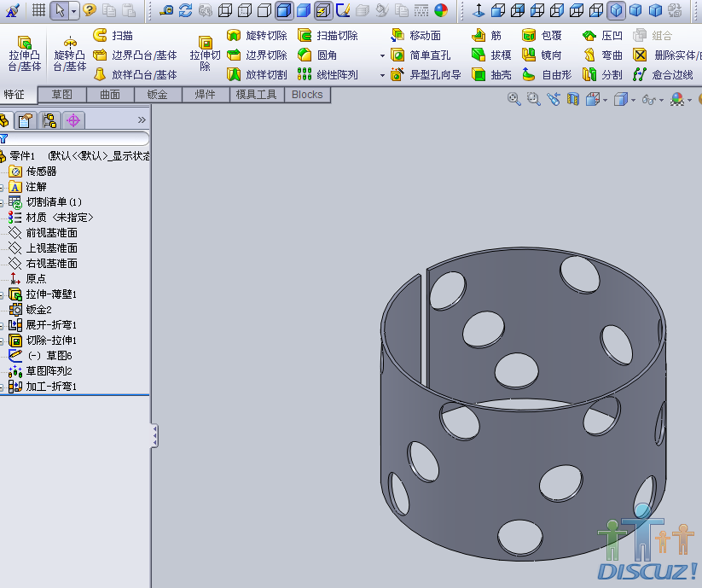Screen dimensions: 702x588
Task: Click the Normal To view icon
Action: [x=479, y=10]
